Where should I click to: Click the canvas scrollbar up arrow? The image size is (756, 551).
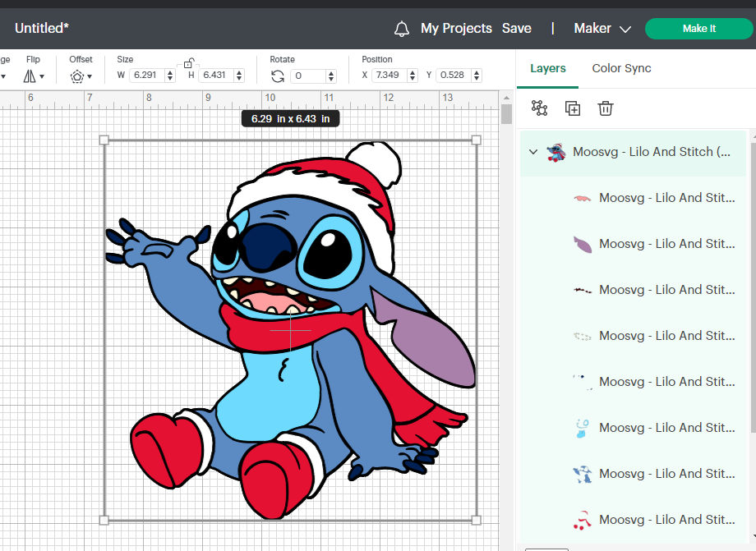[506, 98]
